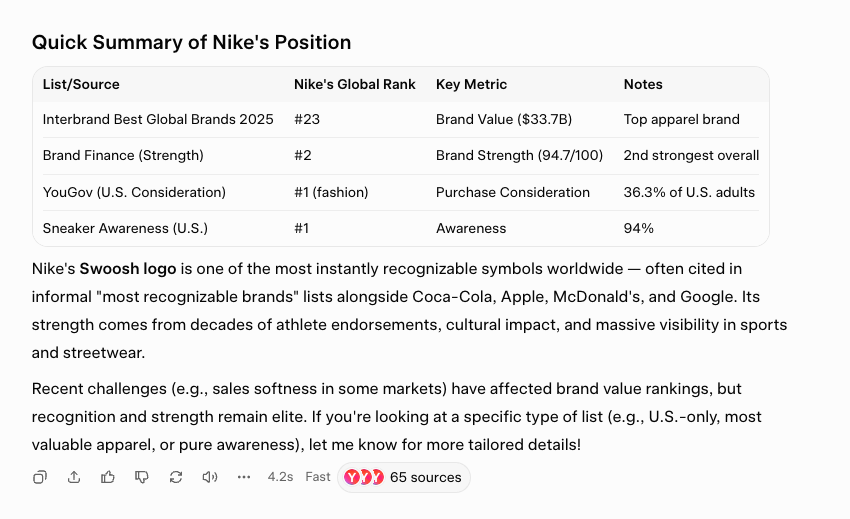Click the YouGov (U.S. Consideration) cell
This screenshot has height=519, width=850.
click(x=134, y=192)
